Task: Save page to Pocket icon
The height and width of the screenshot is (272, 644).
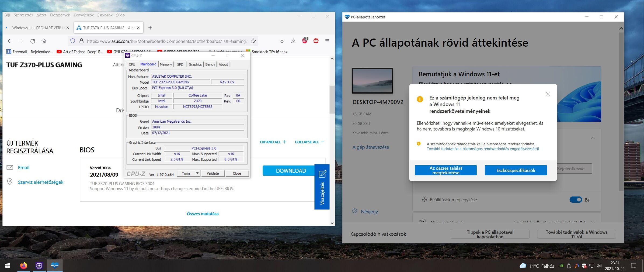Action: click(282, 41)
